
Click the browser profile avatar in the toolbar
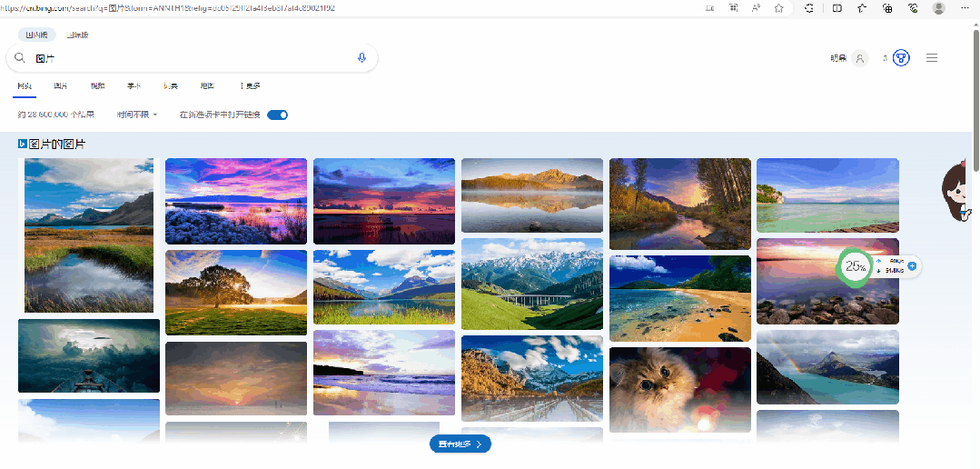click(938, 8)
